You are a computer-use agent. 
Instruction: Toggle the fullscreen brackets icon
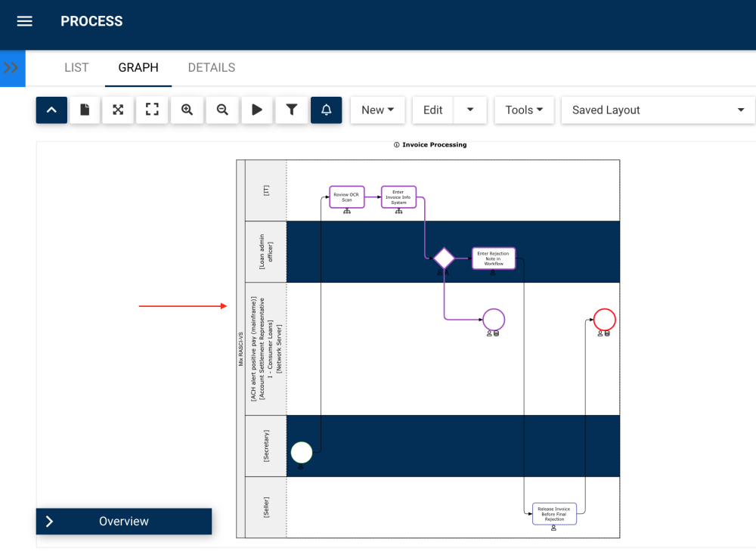pyautogui.click(x=152, y=110)
